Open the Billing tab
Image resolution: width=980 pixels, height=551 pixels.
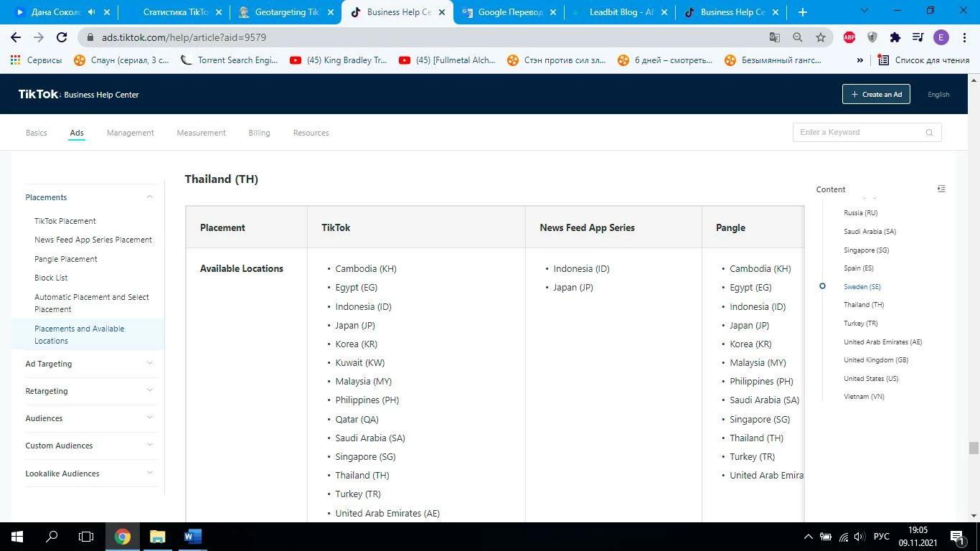pos(259,133)
